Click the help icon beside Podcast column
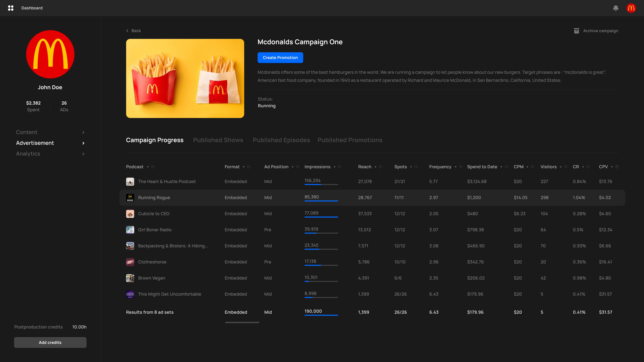Image resolution: width=644 pixels, height=362 pixels. click(x=153, y=167)
